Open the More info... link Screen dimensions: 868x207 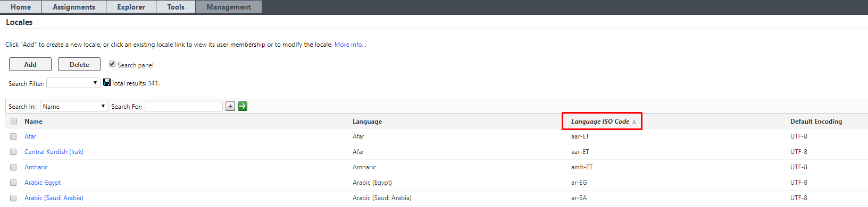coord(350,45)
